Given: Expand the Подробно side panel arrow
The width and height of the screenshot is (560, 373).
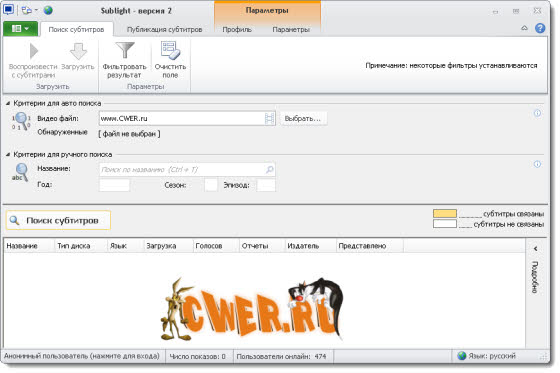Looking at the screenshot, I should point(535,249).
